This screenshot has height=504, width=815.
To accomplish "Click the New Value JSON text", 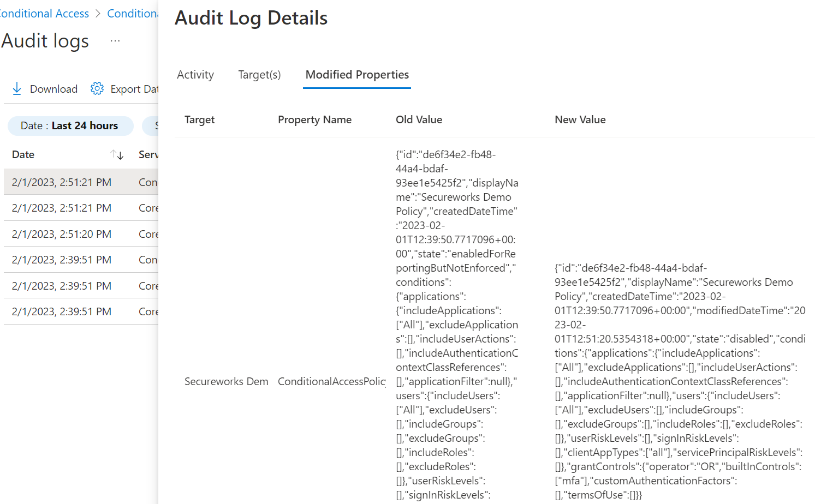I will pos(680,381).
